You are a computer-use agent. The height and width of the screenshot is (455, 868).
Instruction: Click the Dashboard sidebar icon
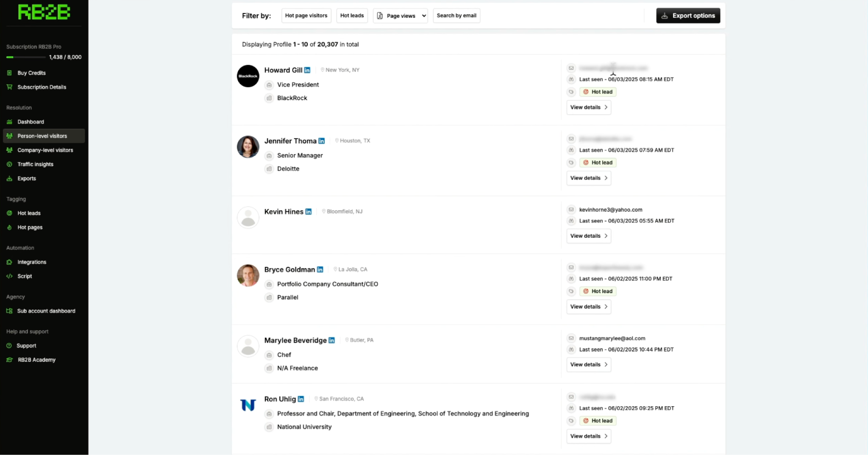(x=9, y=122)
